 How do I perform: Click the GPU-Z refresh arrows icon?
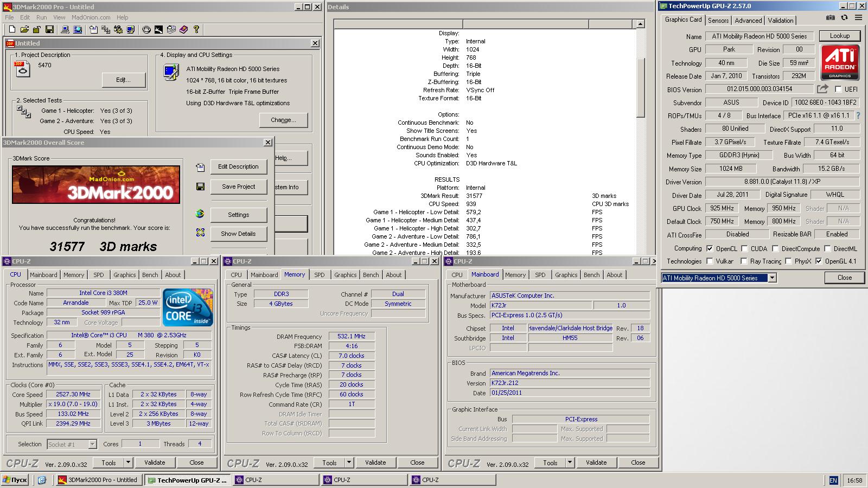point(844,18)
